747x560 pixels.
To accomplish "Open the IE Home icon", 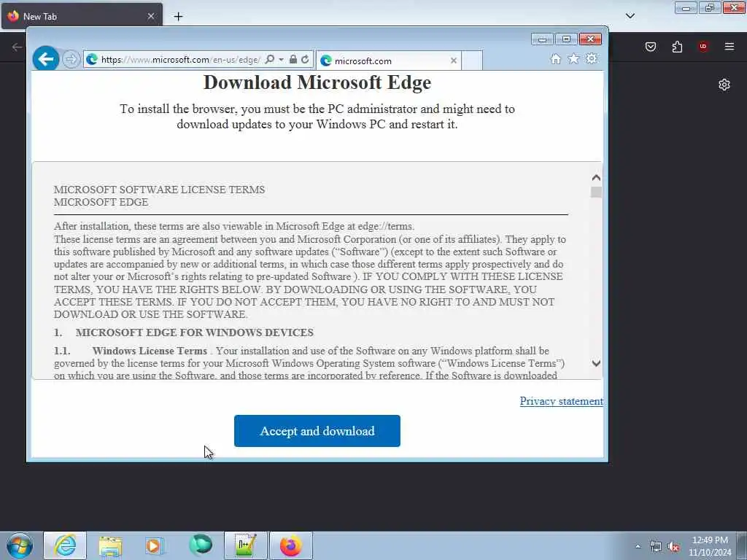I will coord(555,58).
